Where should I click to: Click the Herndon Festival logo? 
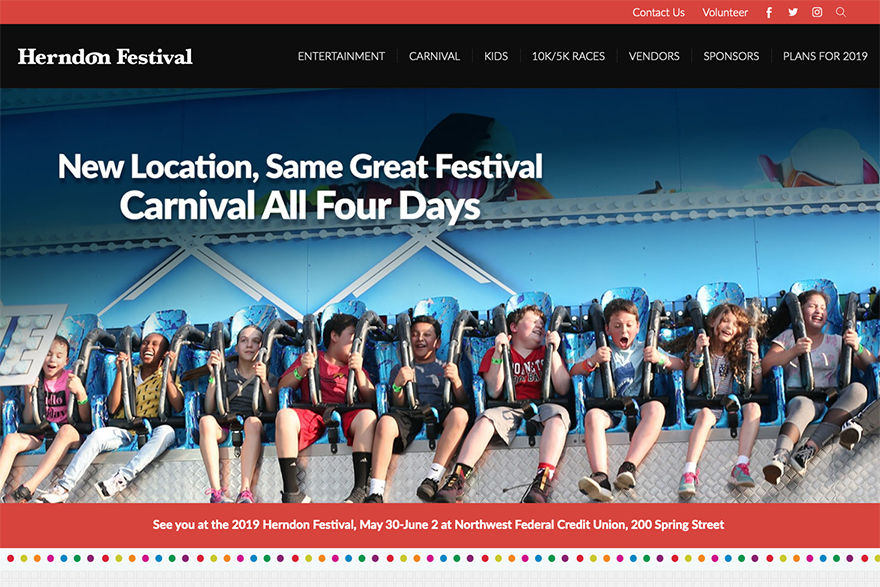105,57
